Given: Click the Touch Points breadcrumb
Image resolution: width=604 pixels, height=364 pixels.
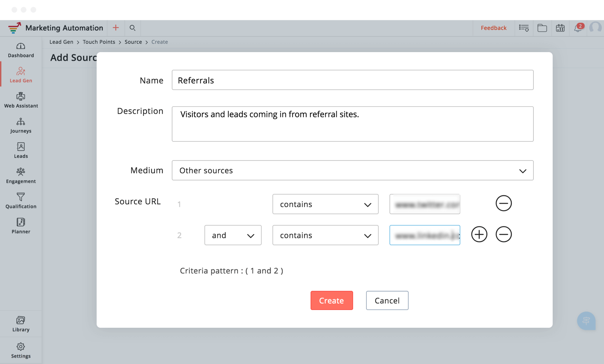Looking at the screenshot, I should click(x=99, y=42).
